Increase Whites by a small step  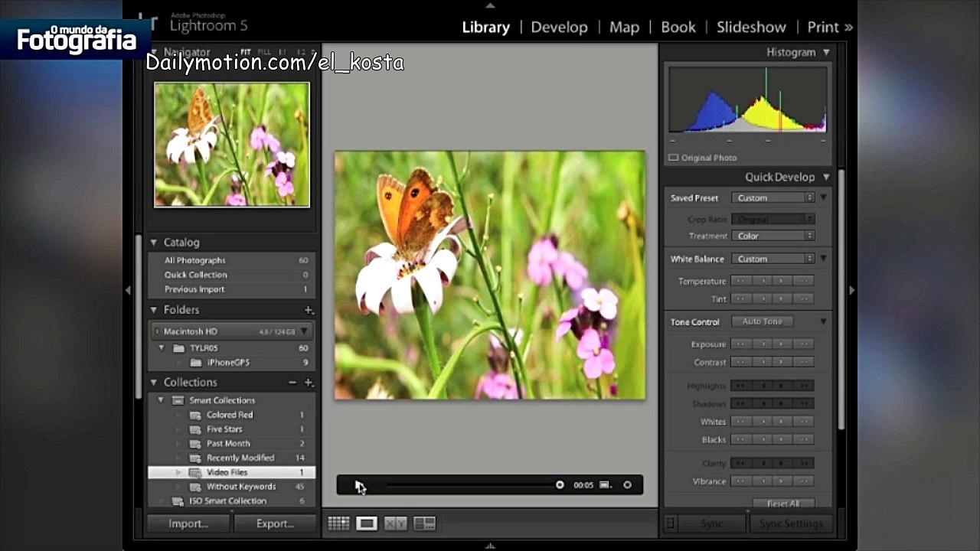782,422
